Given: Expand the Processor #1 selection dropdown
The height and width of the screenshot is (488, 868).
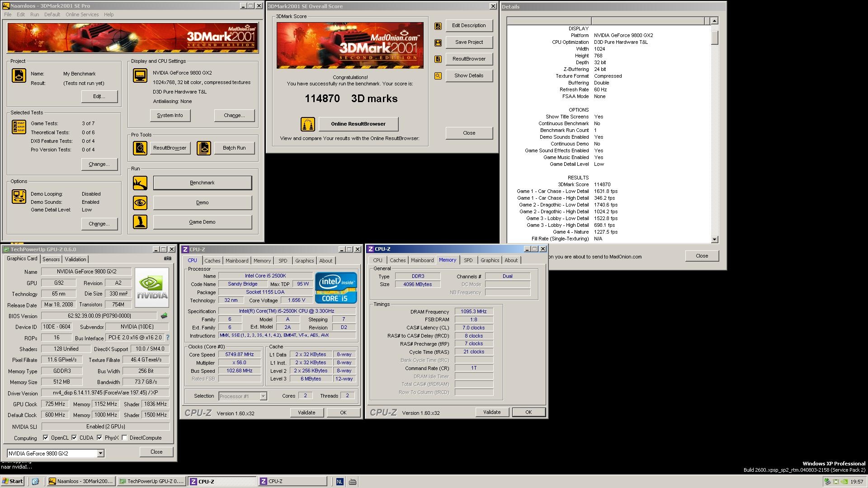Looking at the screenshot, I should 263,396.
